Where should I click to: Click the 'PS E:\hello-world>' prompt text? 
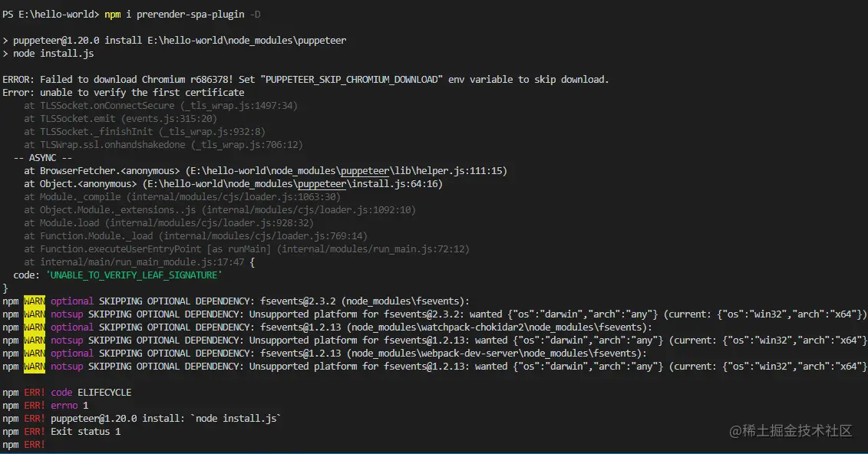pos(51,15)
